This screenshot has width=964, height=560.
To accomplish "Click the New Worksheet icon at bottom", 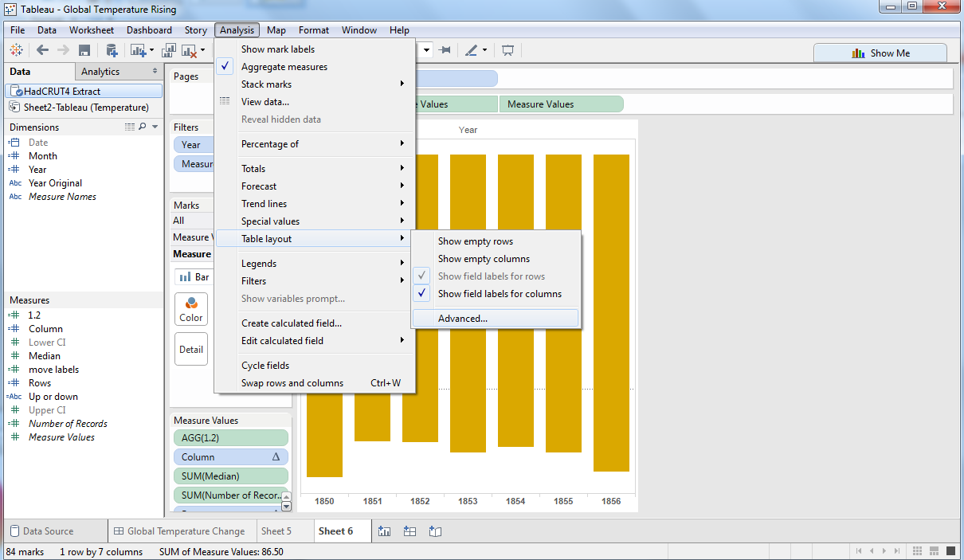I will pyautogui.click(x=385, y=531).
